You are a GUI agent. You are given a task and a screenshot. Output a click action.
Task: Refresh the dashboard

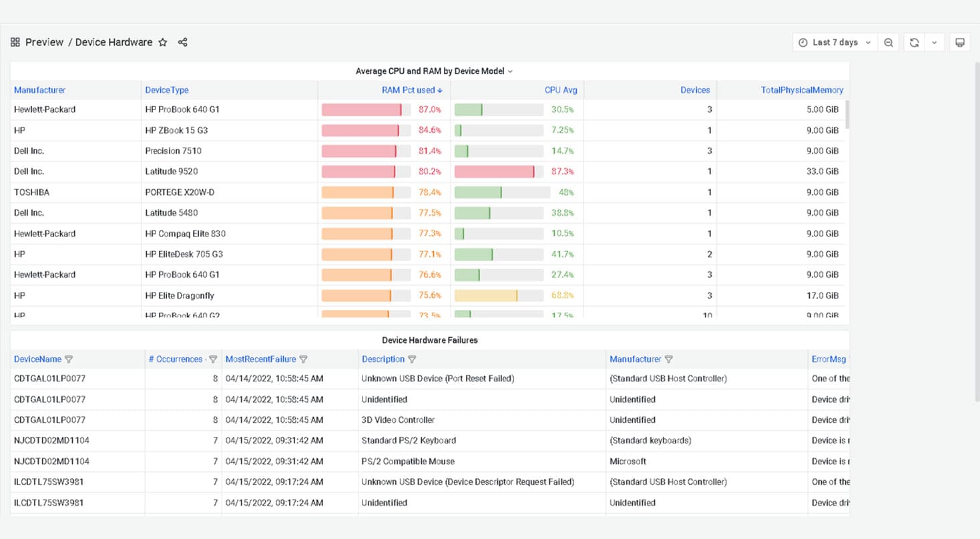tap(914, 42)
